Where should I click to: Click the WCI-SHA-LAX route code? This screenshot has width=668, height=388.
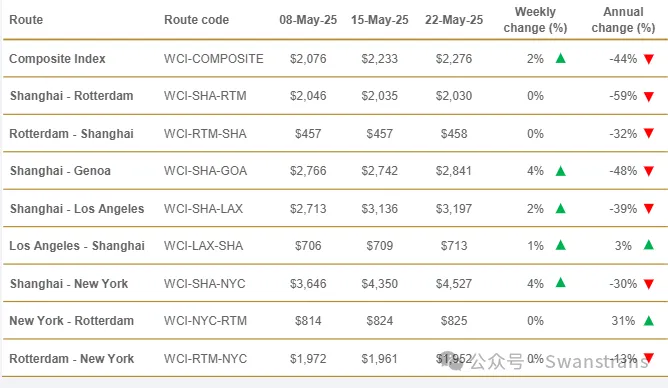203,209
